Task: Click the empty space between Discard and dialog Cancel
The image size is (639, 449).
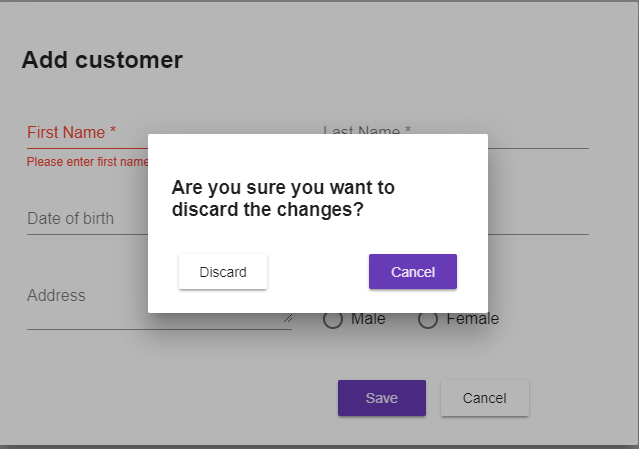Action: click(318, 272)
